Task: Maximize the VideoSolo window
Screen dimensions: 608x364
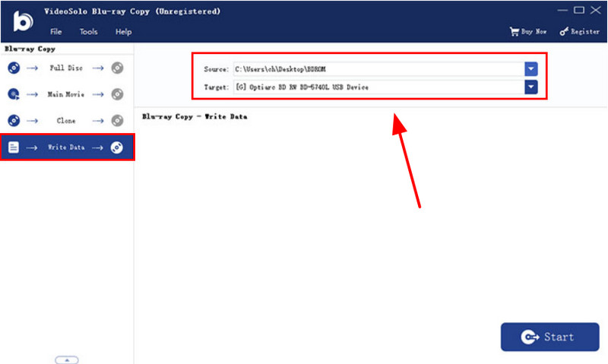Action: 579,10
